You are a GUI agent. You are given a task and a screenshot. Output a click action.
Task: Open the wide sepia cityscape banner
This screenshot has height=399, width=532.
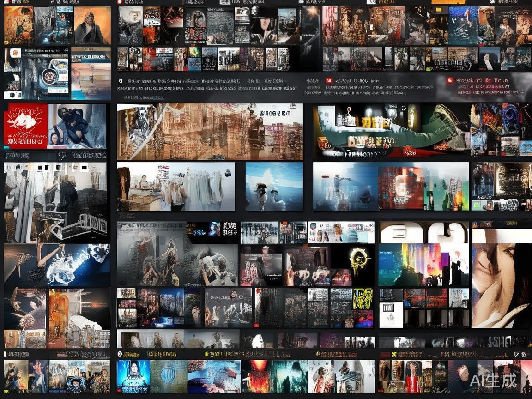click(210, 132)
